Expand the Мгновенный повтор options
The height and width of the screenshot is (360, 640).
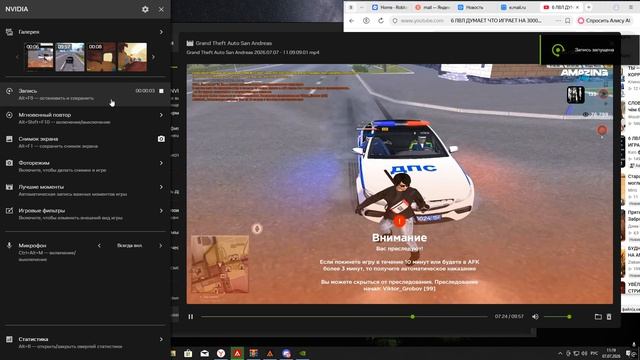161,115
